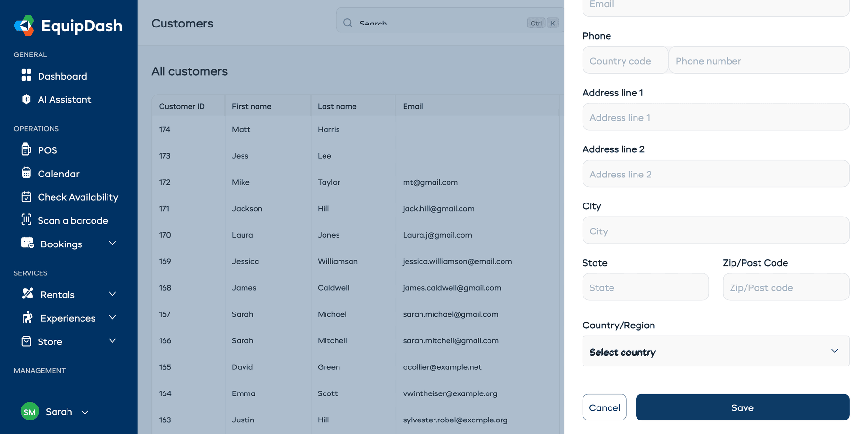Select Dashboard from the General menu
The image size is (868, 434).
(x=62, y=76)
